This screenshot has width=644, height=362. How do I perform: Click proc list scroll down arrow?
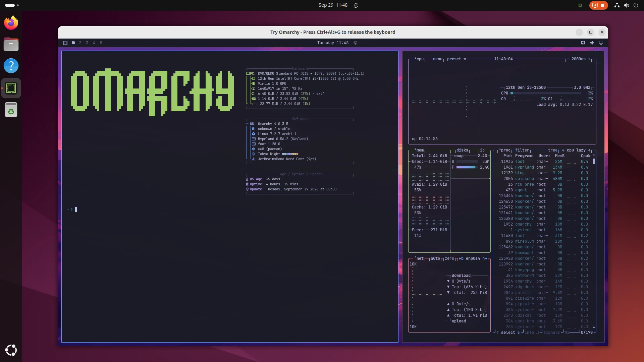click(594, 327)
